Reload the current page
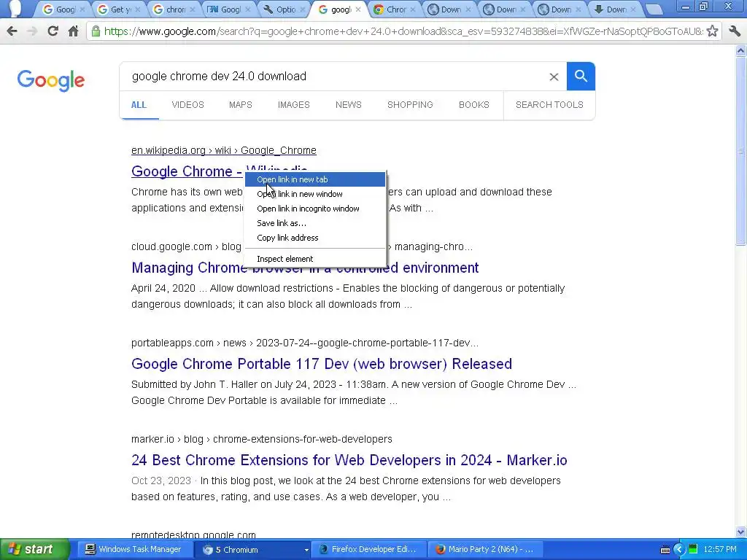This screenshot has width=747, height=560. 53,31
